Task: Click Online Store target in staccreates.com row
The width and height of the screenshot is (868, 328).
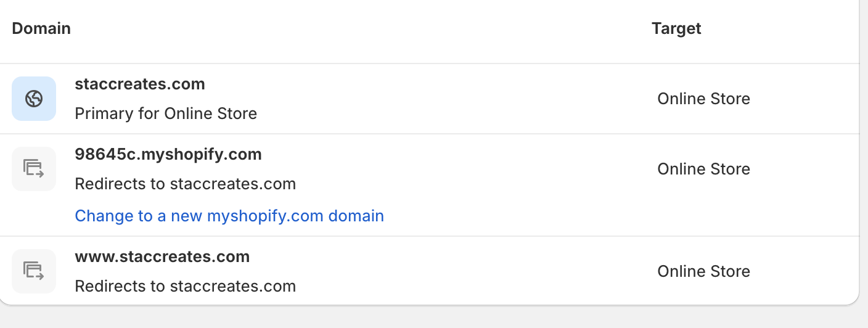Action: click(703, 99)
